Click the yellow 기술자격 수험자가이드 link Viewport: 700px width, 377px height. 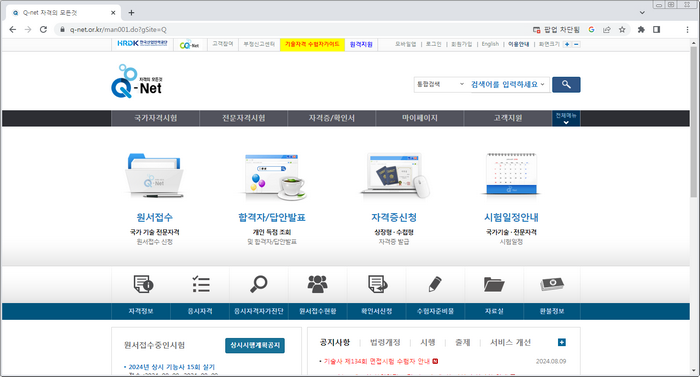(312, 44)
